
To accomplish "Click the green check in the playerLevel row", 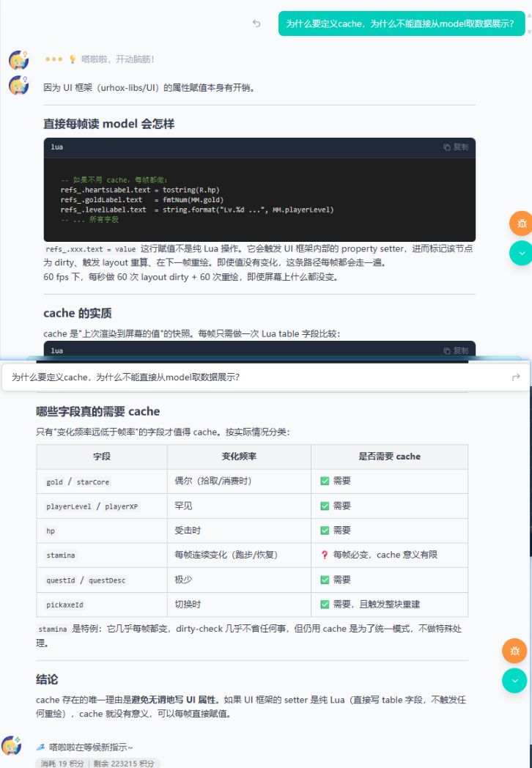I will pos(325,506).
